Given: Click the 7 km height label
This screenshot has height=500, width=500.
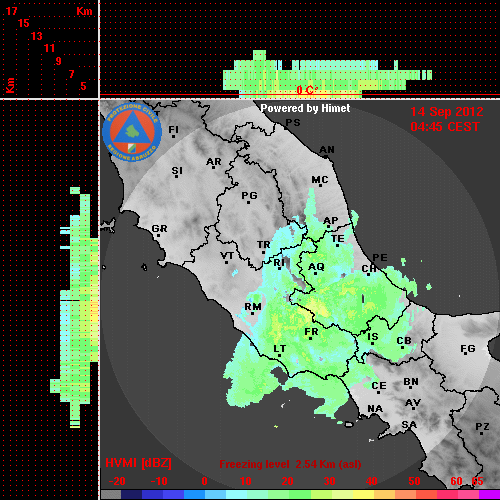Looking at the screenshot, I should (71, 74).
